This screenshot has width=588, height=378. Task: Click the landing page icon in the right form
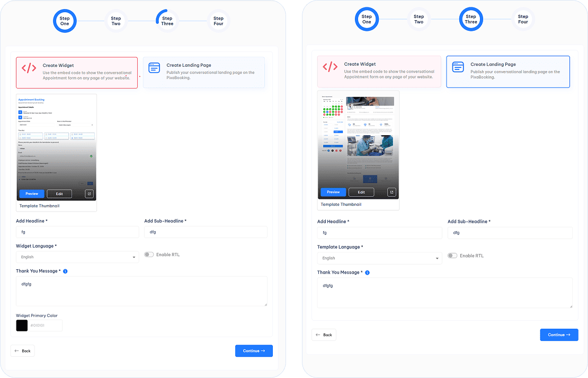coord(458,67)
